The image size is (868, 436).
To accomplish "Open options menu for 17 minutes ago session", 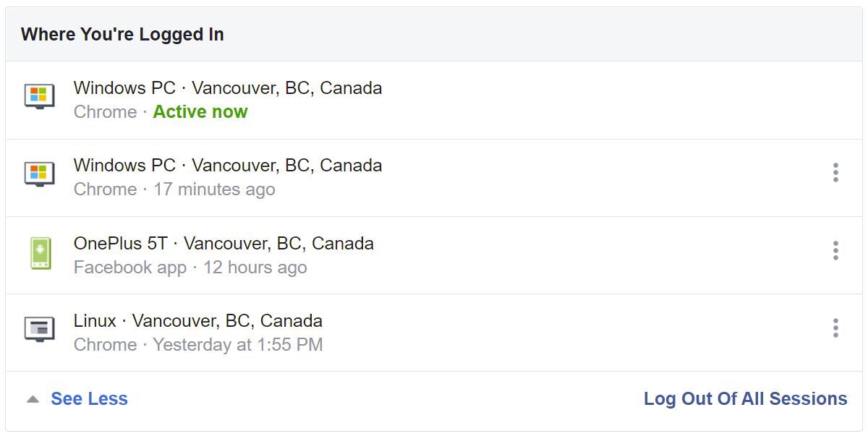I will (x=835, y=173).
